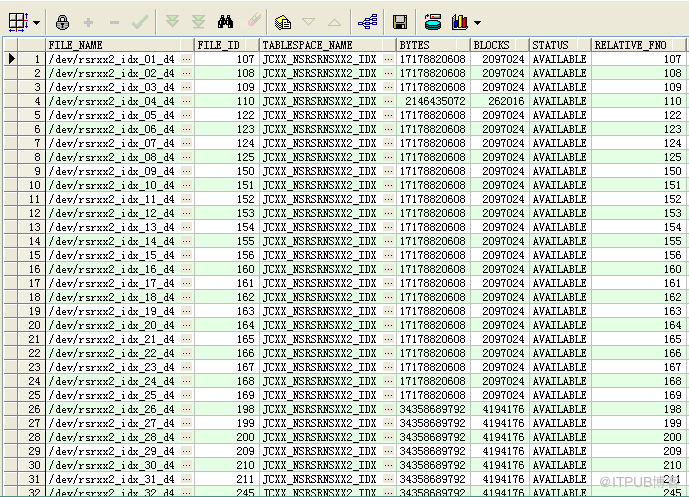The width and height of the screenshot is (689, 497).
Task: Click the file name /dev/rsrxx2_idx_29_d4
Action: click(112, 451)
